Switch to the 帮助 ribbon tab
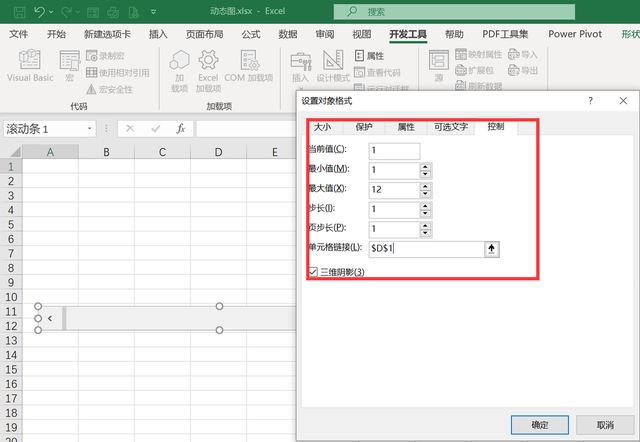The image size is (640, 442). (x=454, y=34)
